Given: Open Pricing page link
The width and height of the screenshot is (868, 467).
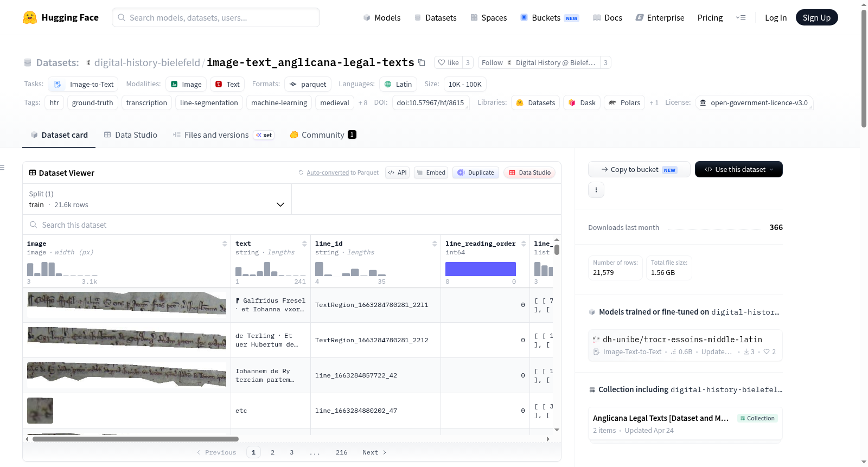Looking at the screenshot, I should click(x=710, y=17).
